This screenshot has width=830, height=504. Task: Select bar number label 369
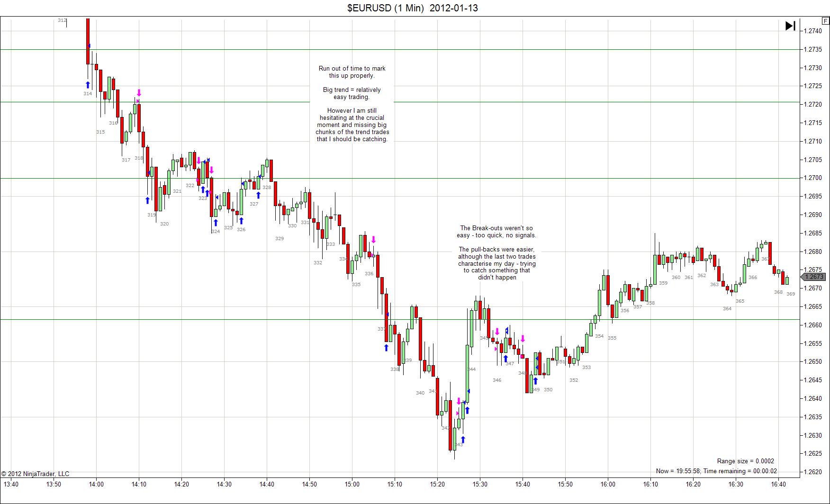[x=791, y=294]
